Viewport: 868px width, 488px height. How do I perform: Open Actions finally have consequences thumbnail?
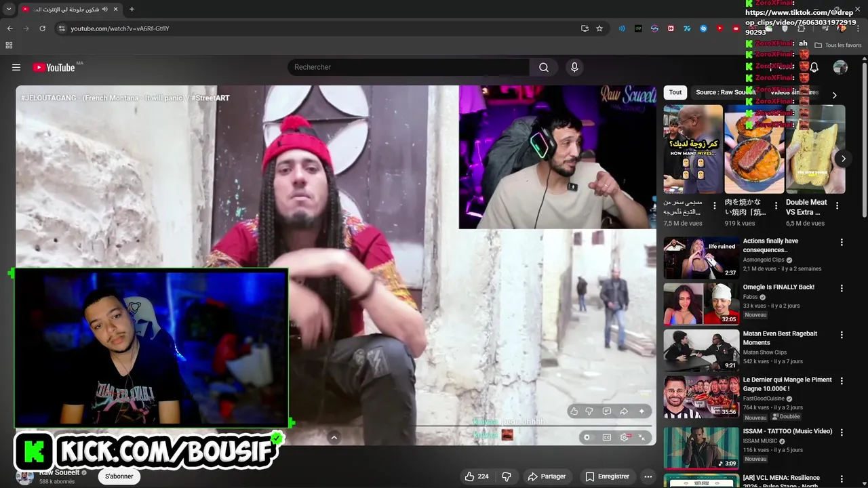701,258
